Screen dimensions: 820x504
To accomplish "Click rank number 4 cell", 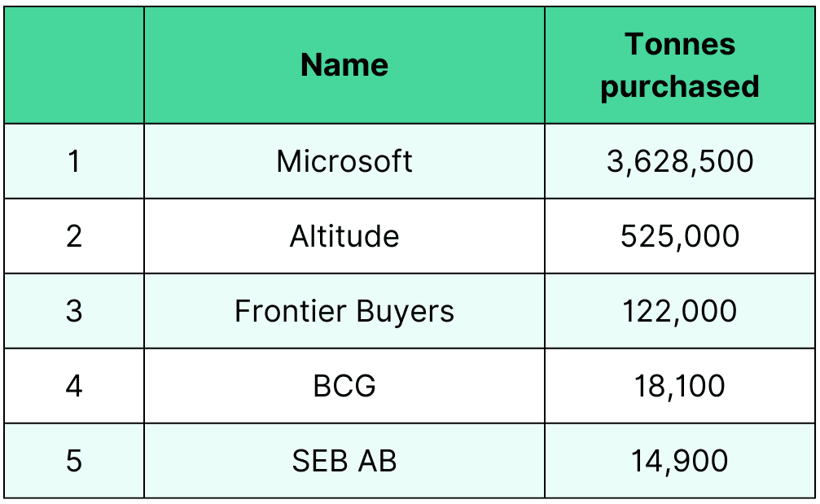I will pyautogui.click(x=74, y=386).
